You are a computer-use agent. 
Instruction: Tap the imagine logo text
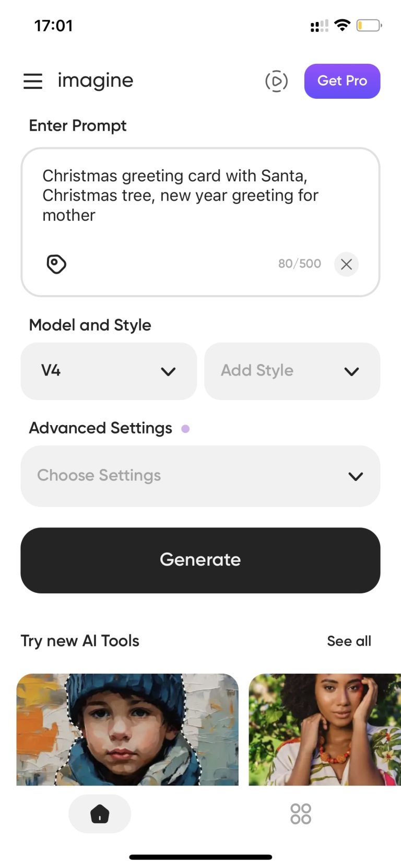(x=96, y=80)
